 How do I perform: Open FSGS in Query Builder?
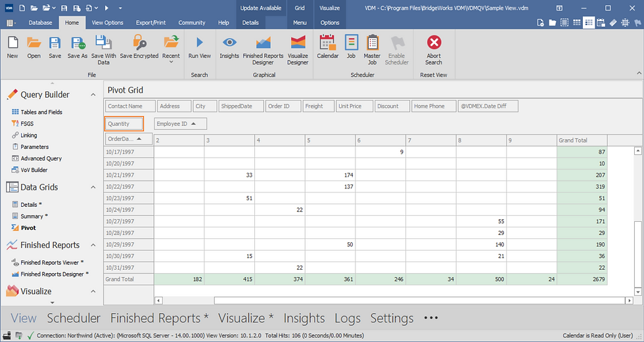pyautogui.click(x=22, y=123)
